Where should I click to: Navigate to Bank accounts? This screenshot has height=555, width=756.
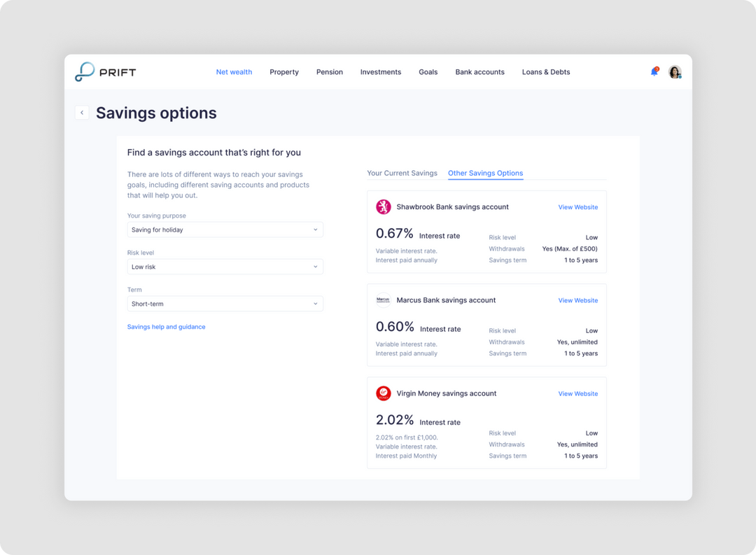[x=479, y=72]
